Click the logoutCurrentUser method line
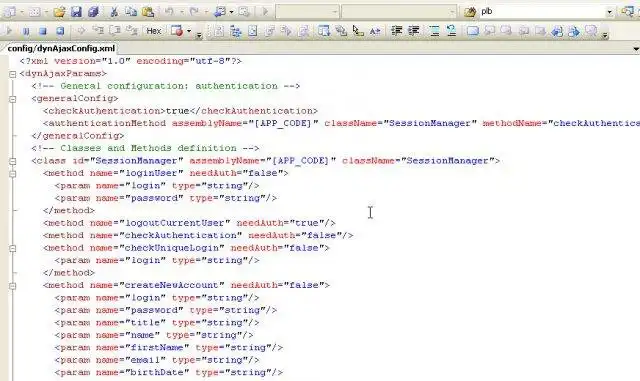Screen dimensions: 640x381 point(189,223)
